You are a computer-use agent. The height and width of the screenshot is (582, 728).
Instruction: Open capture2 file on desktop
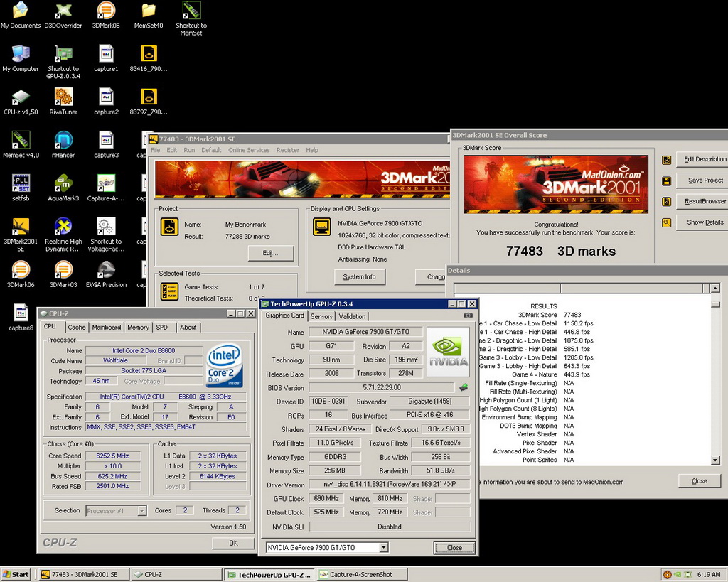click(x=106, y=102)
